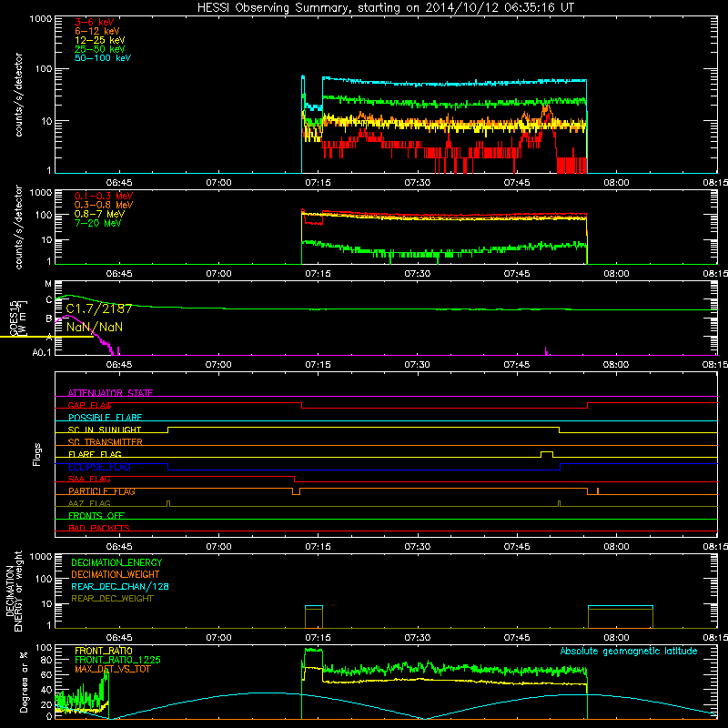728x728 pixels.
Task: Click the 0.8-7 MeV legend entry
Action: pyautogui.click(x=99, y=214)
